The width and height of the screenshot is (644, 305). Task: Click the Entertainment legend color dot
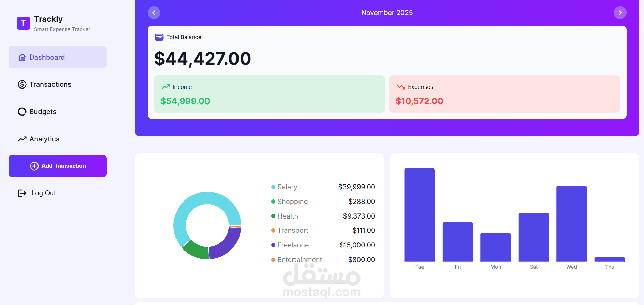[x=273, y=260]
